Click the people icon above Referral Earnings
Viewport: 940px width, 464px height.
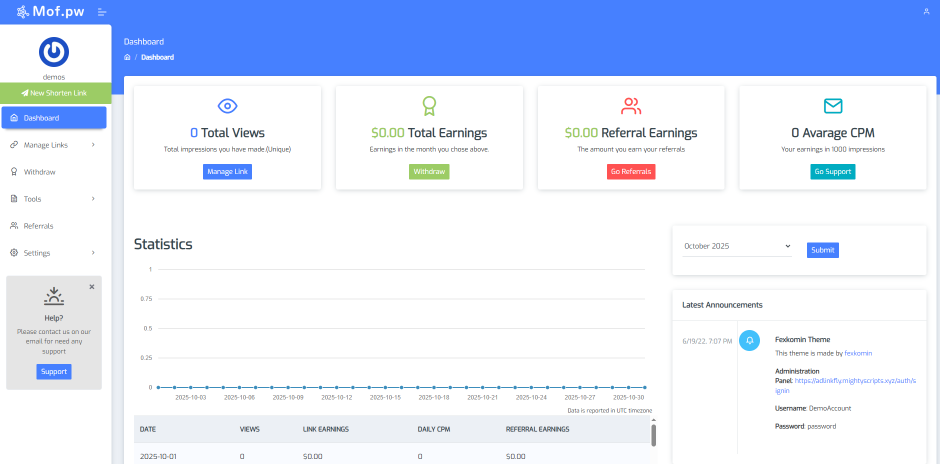coord(631,106)
